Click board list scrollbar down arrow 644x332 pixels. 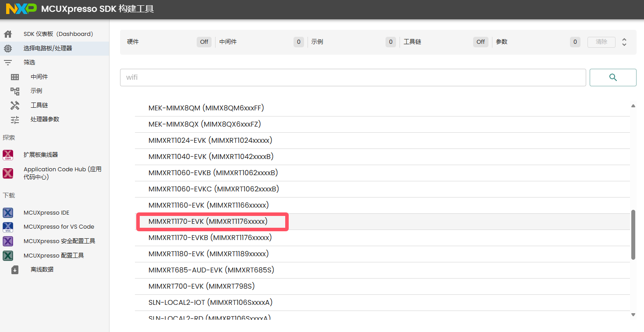pos(633,314)
